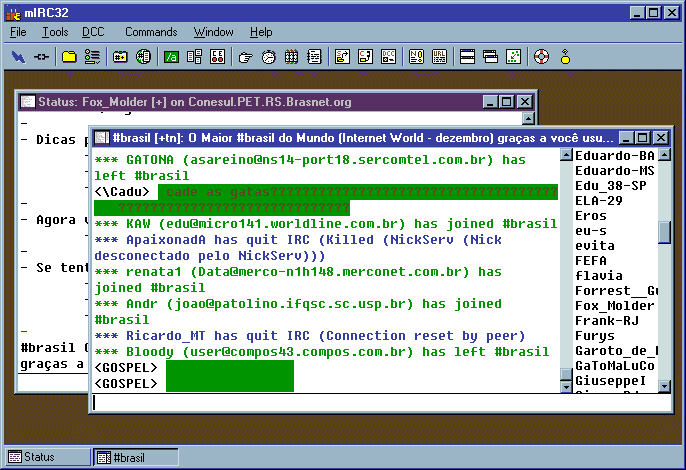Viewport: 686px width, 470px height.
Task: Select nickname evita in nick list
Action: tap(595, 246)
